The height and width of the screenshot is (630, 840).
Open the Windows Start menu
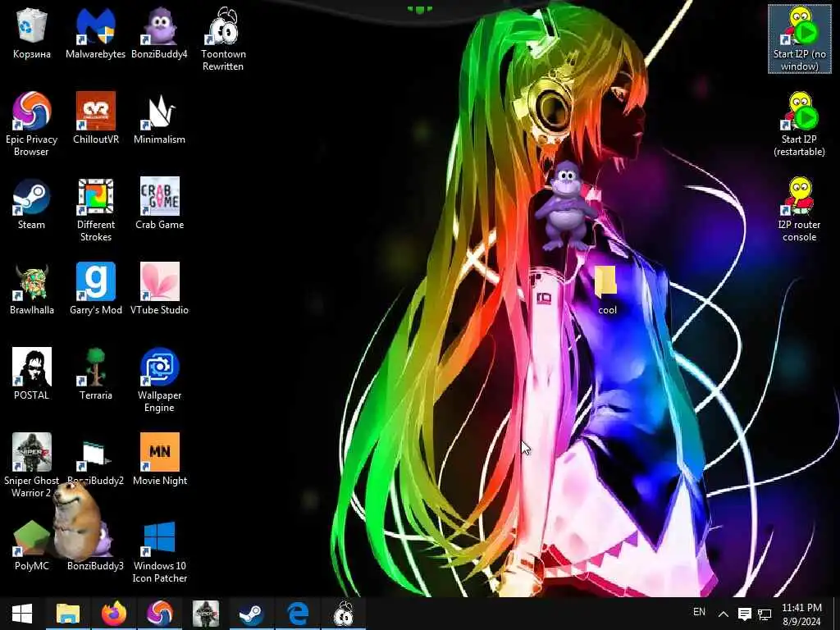22,614
